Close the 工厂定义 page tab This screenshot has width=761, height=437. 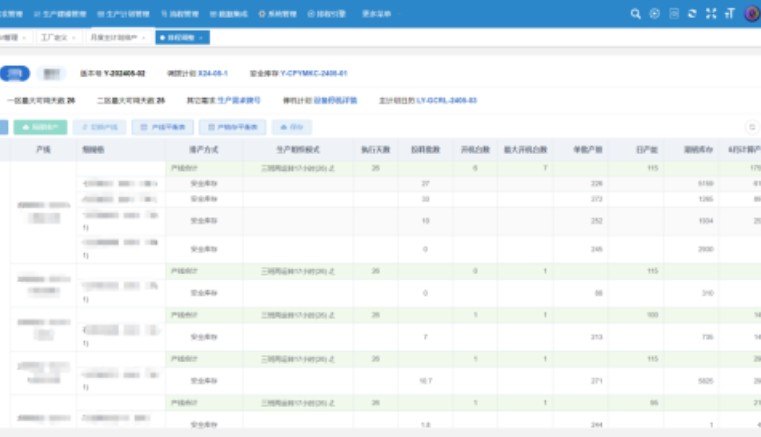(74, 37)
